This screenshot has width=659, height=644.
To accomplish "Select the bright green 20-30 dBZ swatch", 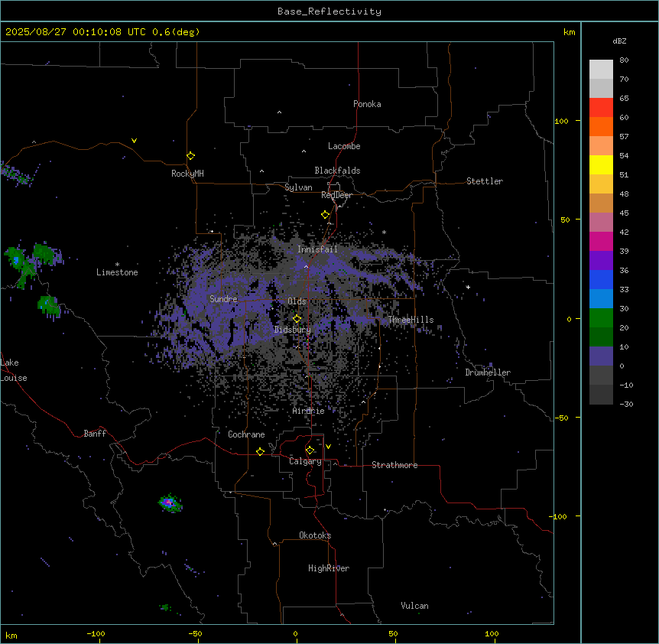I will (601, 318).
